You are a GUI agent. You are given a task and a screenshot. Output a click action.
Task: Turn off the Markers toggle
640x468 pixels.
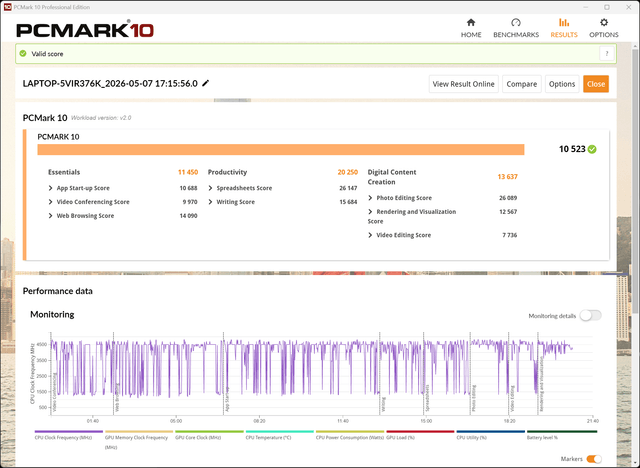click(x=594, y=459)
